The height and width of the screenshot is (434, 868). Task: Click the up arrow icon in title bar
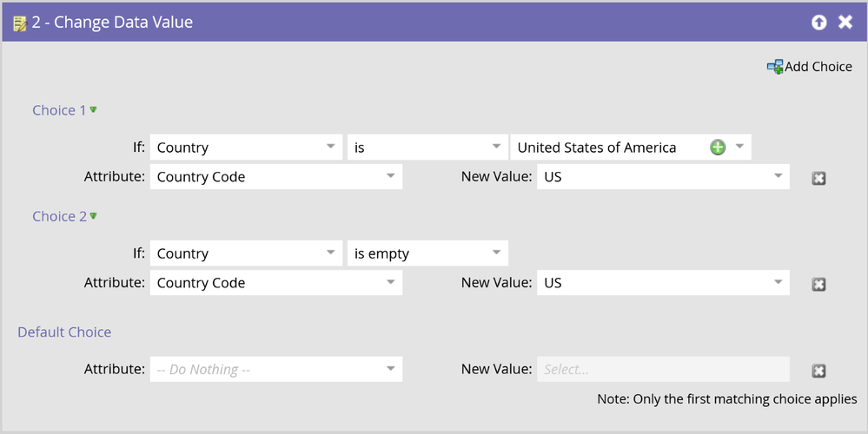pyautogui.click(x=818, y=23)
